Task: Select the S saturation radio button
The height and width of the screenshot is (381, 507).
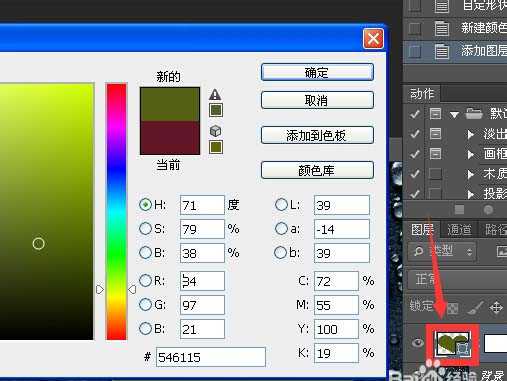Action: click(x=145, y=229)
